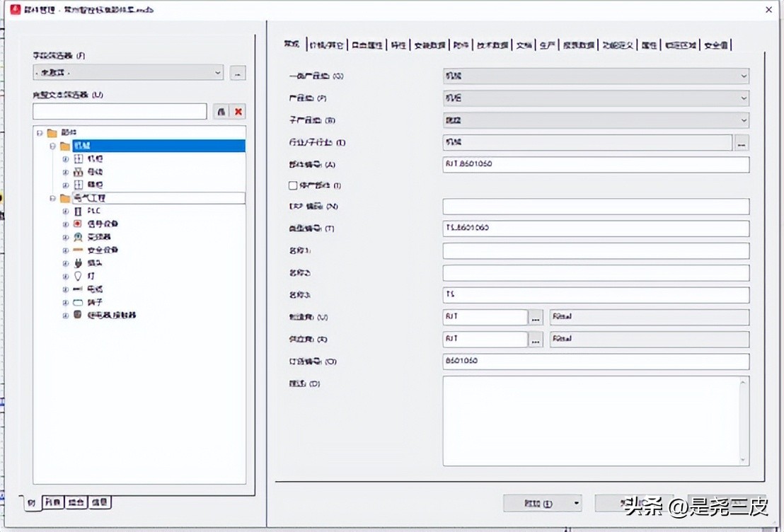This screenshot has width=784, height=532.
Task: Select the first tab in the top tab strip
Action: tap(292, 45)
